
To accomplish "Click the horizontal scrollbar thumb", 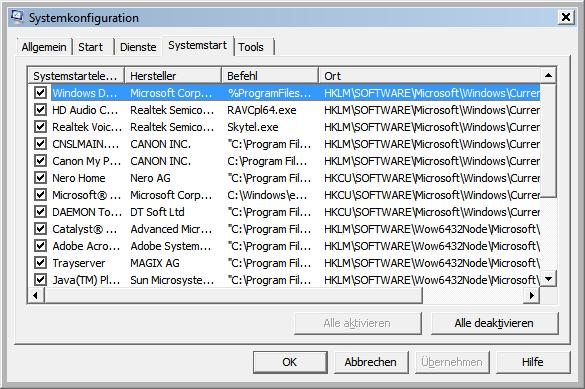I will (x=233, y=295).
